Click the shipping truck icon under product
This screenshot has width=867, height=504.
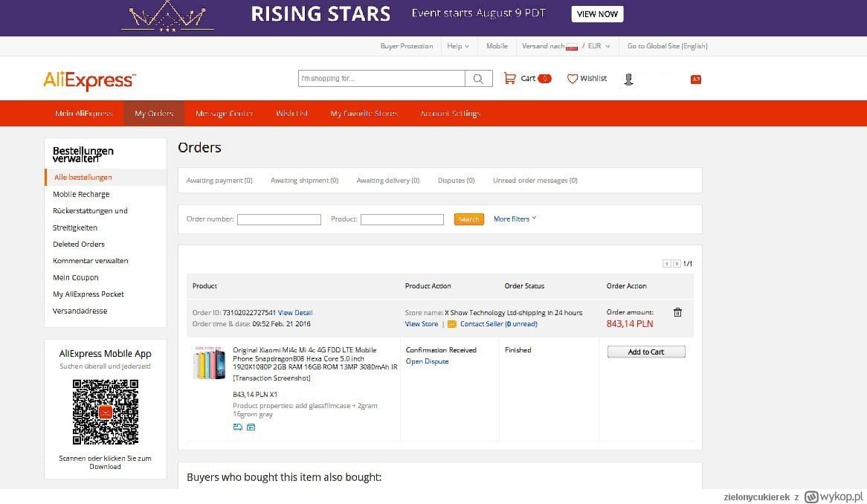(x=238, y=427)
